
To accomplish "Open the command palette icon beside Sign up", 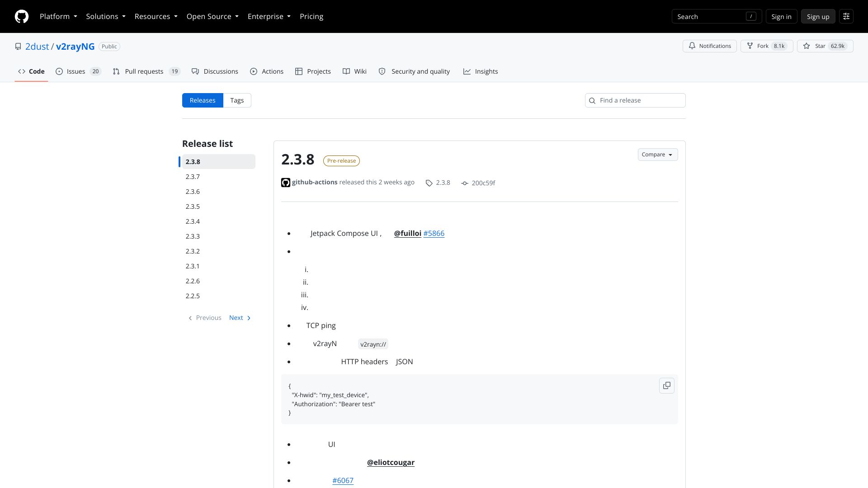I will coord(846,17).
